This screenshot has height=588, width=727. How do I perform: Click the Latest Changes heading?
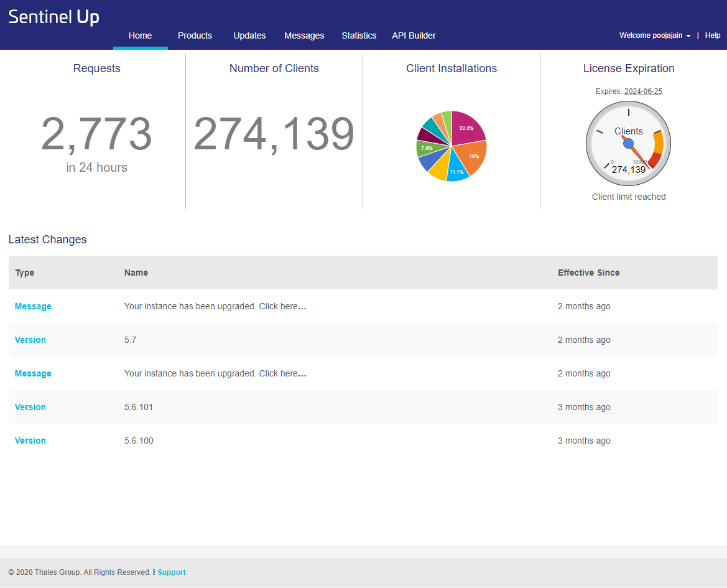(x=47, y=240)
